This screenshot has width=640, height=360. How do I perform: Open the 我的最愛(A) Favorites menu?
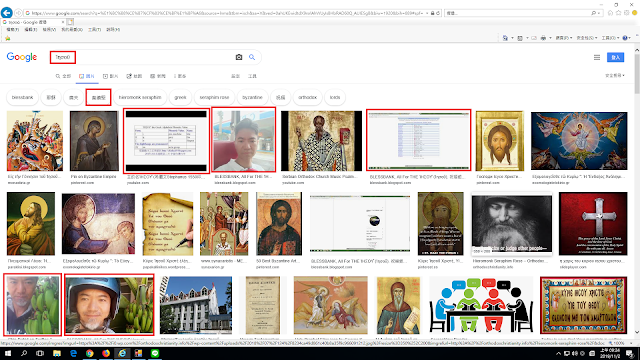72,29
